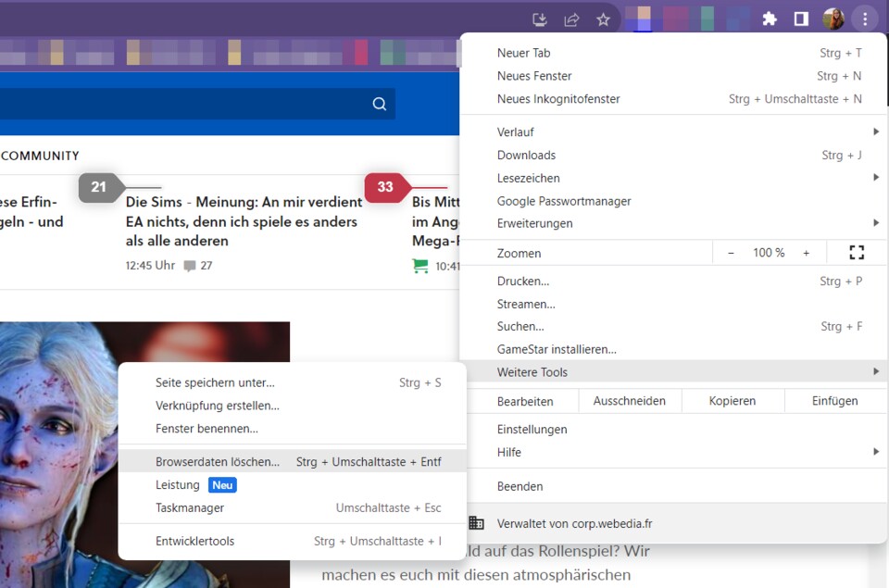Open the Extensions puzzle icon
Viewport: 889px width, 588px height.
[769, 19]
